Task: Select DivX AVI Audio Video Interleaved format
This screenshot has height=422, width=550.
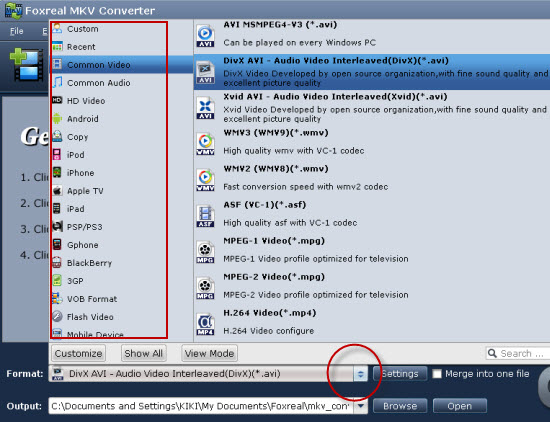Action: click(372, 72)
